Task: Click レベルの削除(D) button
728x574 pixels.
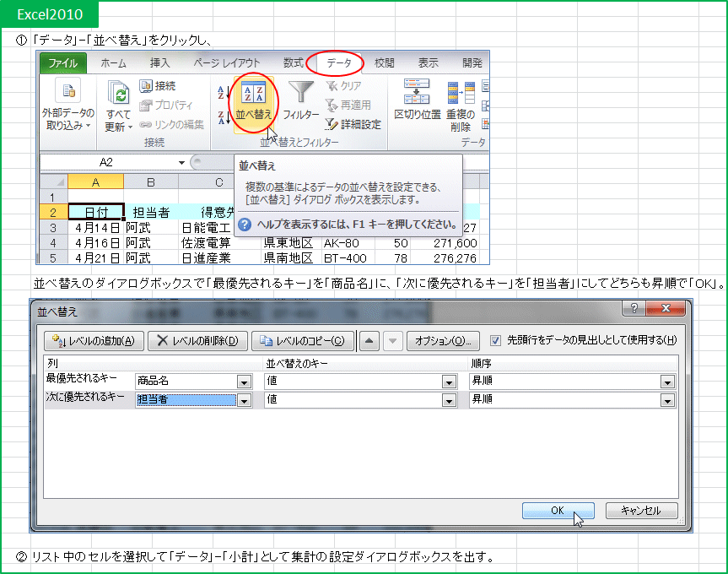Action: [197, 341]
